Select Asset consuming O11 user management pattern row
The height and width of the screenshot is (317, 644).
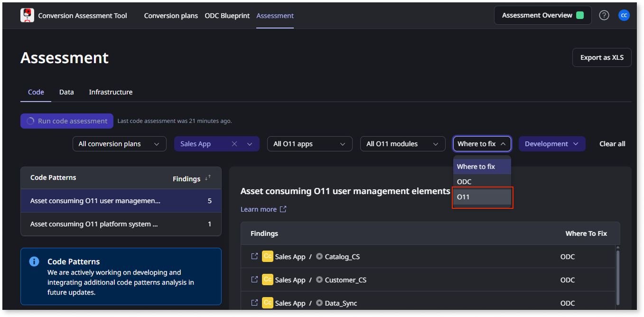pos(121,201)
